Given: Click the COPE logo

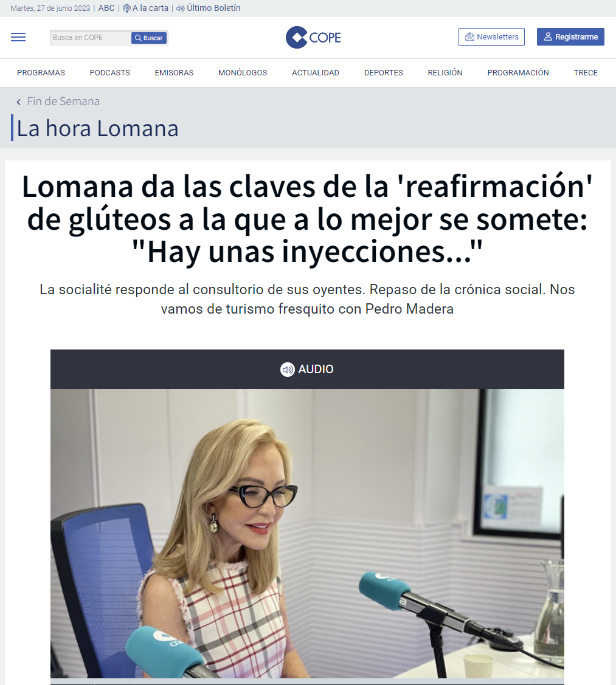Looking at the screenshot, I should coord(313,37).
